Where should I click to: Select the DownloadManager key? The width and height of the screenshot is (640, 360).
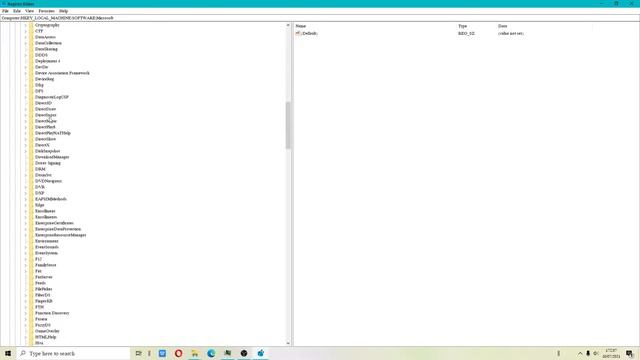(x=52, y=157)
